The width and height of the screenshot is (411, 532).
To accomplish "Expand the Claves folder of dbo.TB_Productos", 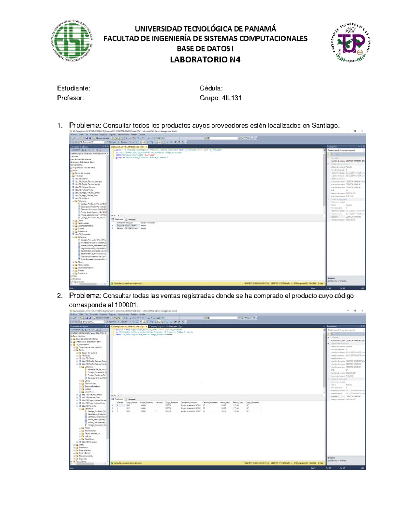I will (x=73, y=221).
